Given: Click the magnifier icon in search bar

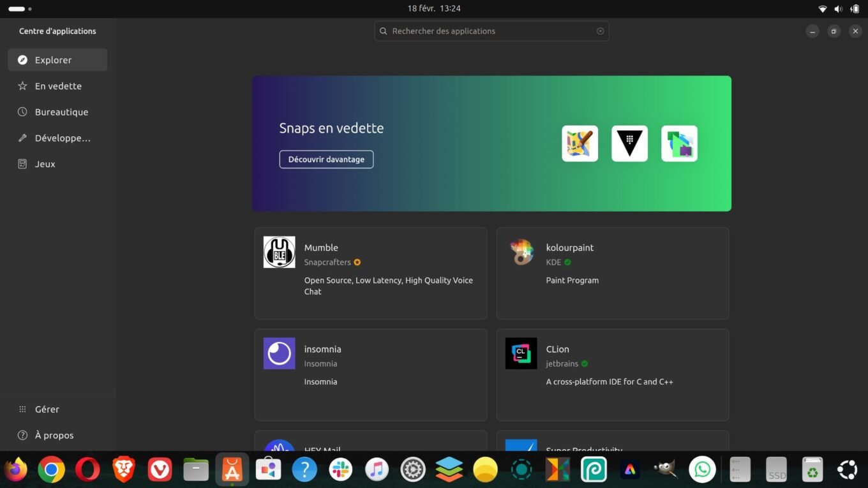Looking at the screenshot, I should coord(384,31).
